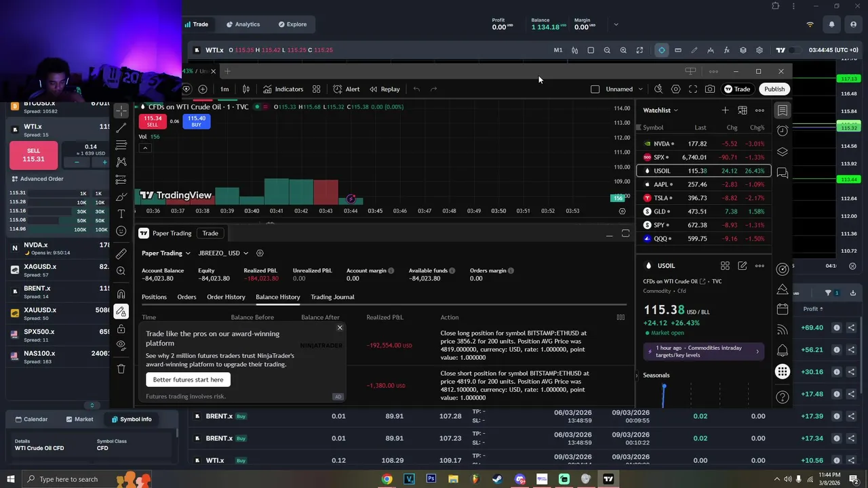Open the help center question icon
Image resolution: width=868 pixels, height=488 pixels.
coord(783,397)
